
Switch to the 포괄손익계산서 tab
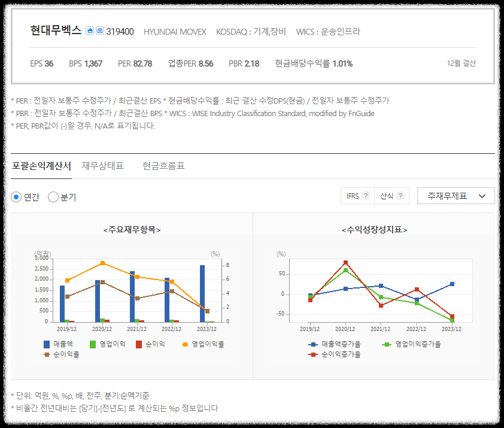pyautogui.click(x=41, y=166)
